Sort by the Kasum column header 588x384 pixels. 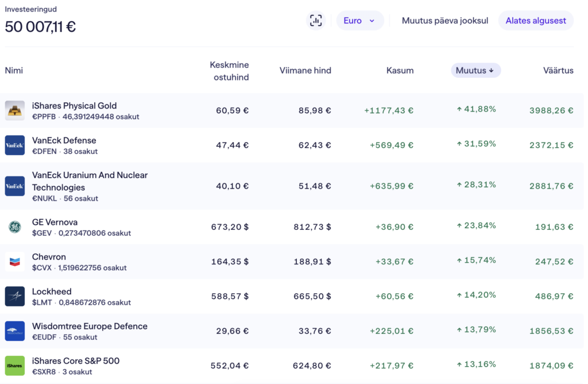click(x=400, y=71)
